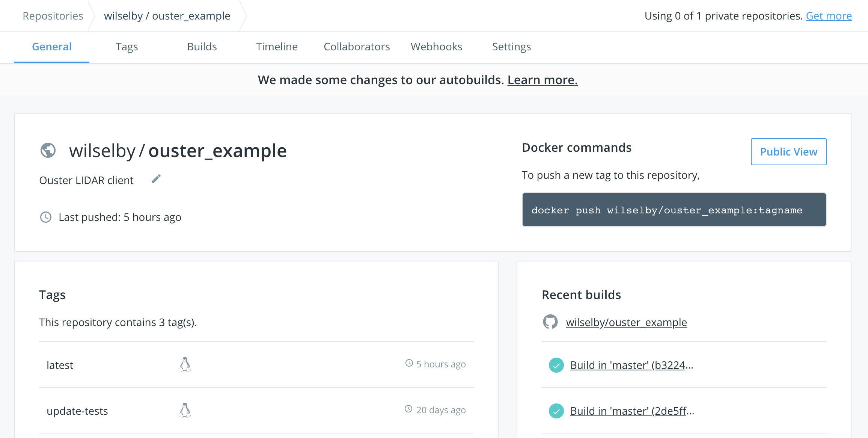This screenshot has height=438, width=868.
Task: Click the Tags section heading
Action: coord(52,295)
